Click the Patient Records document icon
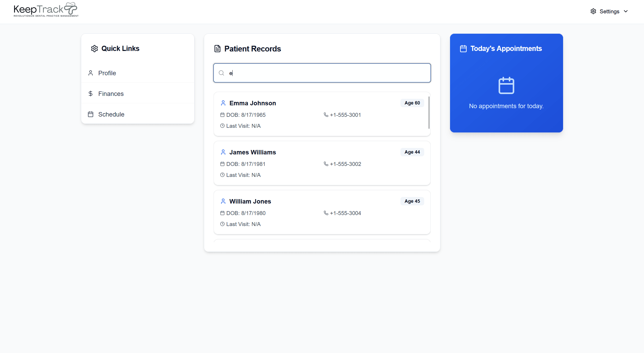 point(217,49)
